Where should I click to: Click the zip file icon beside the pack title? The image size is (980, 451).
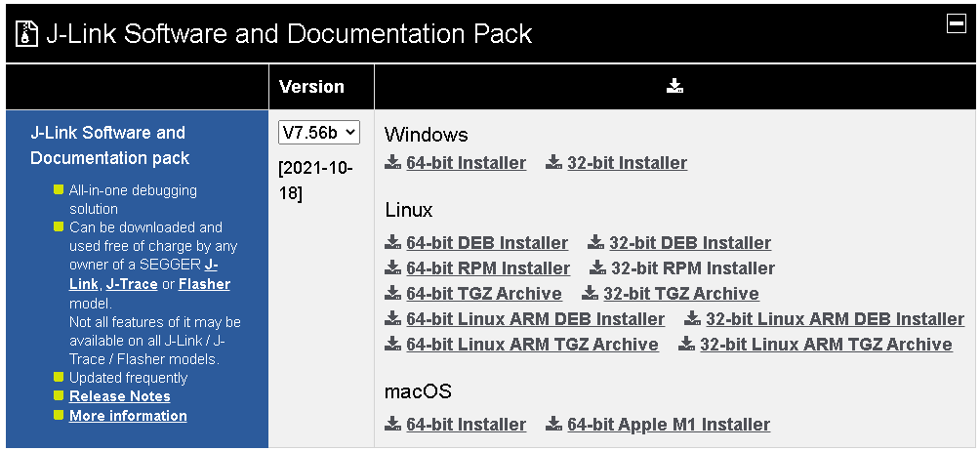(26, 34)
